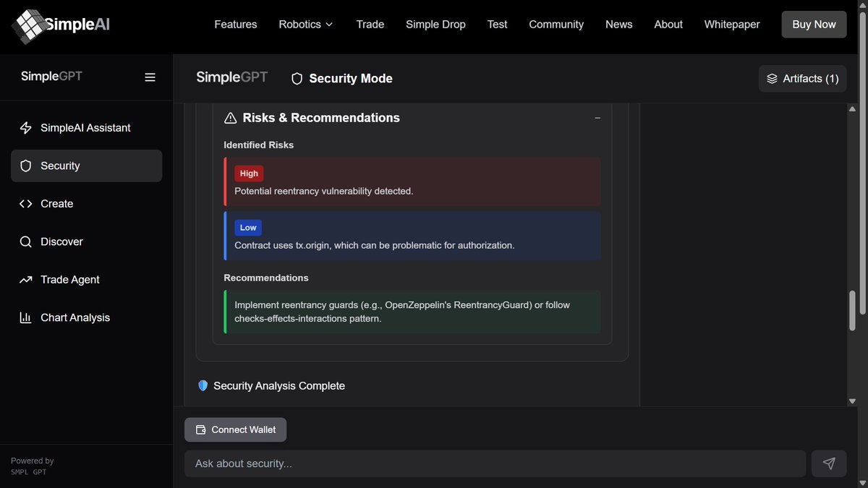This screenshot has width=868, height=488.
Task: Select Trade Agent in the sidebar
Action: click(x=87, y=280)
